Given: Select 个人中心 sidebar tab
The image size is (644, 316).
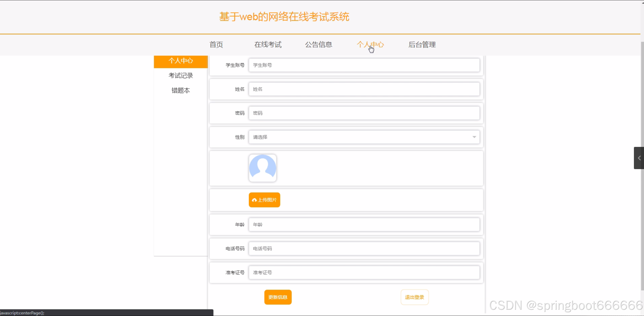Looking at the screenshot, I should tap(181, 61).
